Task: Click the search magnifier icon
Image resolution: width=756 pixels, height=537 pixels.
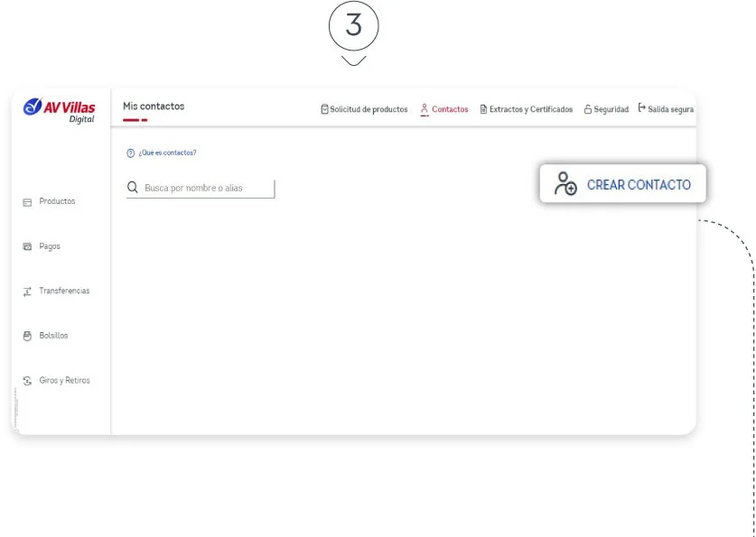Action: (x=133, y=187)
